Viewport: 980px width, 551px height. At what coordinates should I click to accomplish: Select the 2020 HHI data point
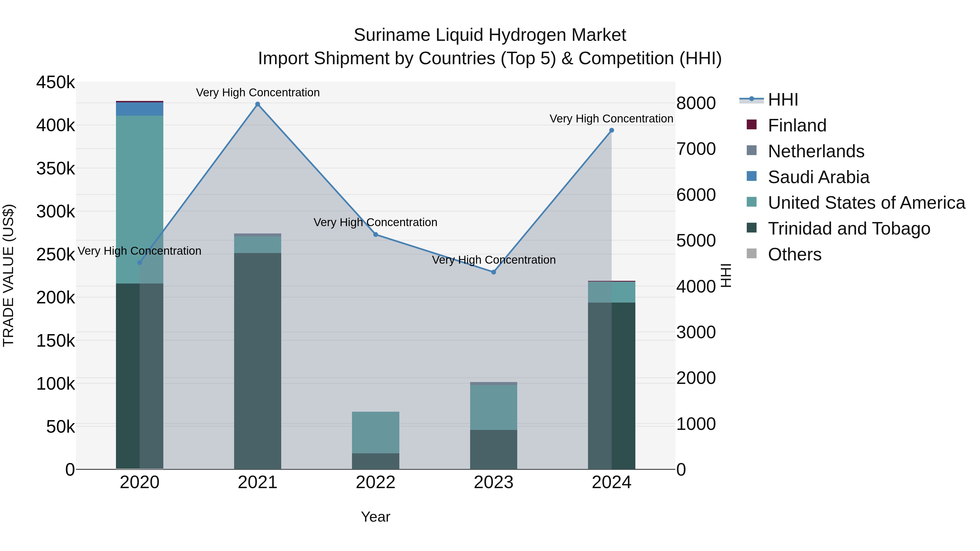coord(140,263)
